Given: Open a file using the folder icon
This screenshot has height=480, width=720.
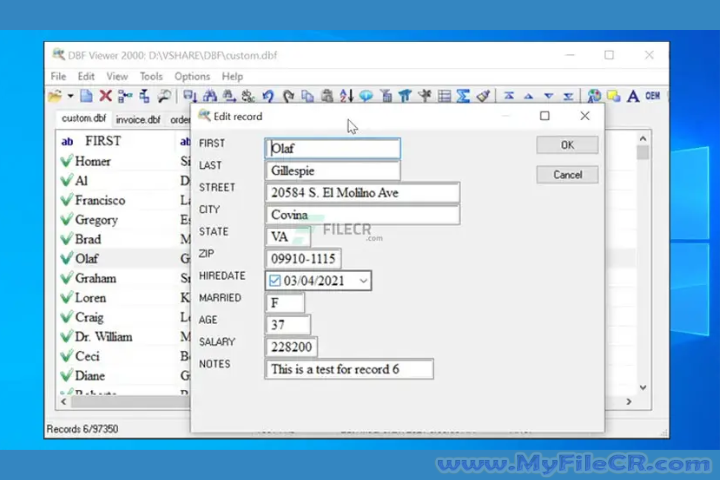Looking at the screenshot, I should (55, 96).
